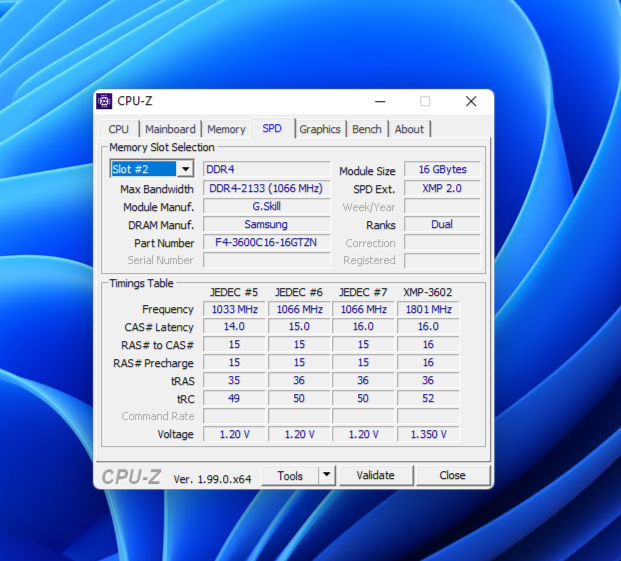The image size is (621, 561).
Task: Click the tRC value 49 cell
Action: coord(234,398)
